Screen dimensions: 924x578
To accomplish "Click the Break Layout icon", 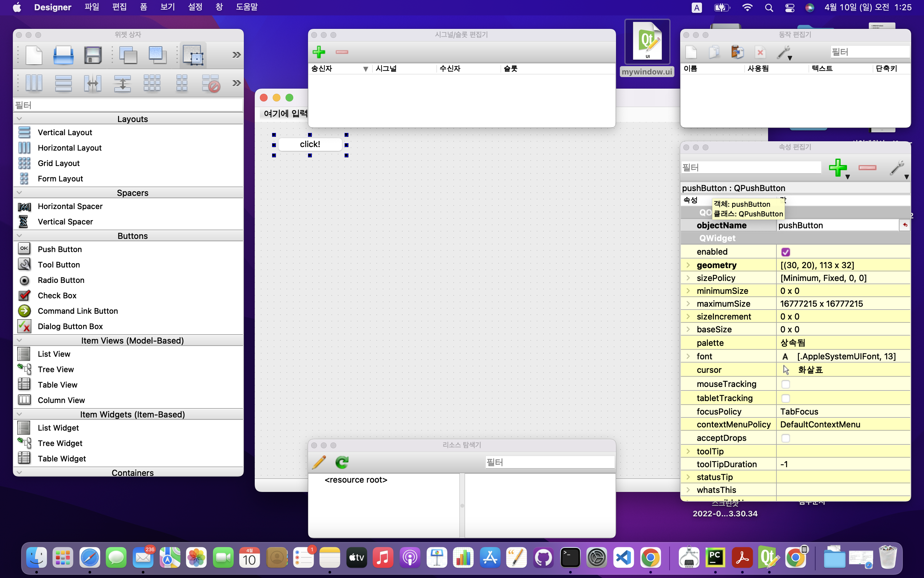I will pyautogui.click(x=211, y=83).
